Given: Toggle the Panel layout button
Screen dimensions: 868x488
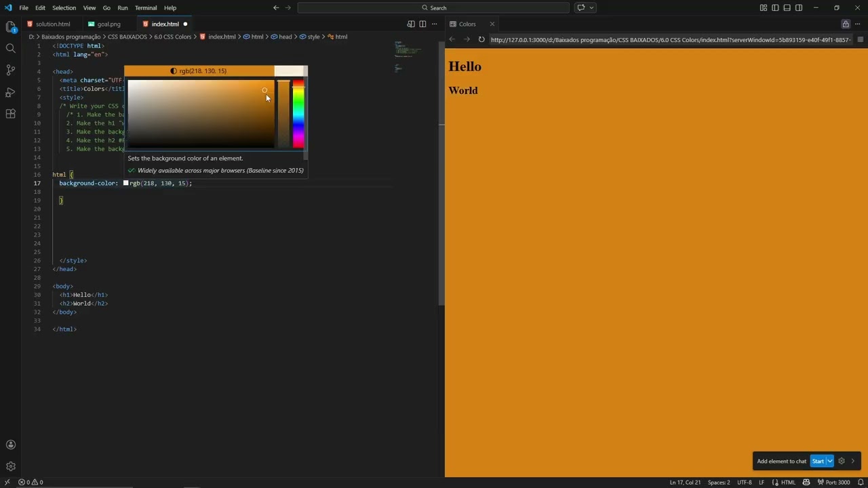Looking at the screenshot, I should pos(787,8).
